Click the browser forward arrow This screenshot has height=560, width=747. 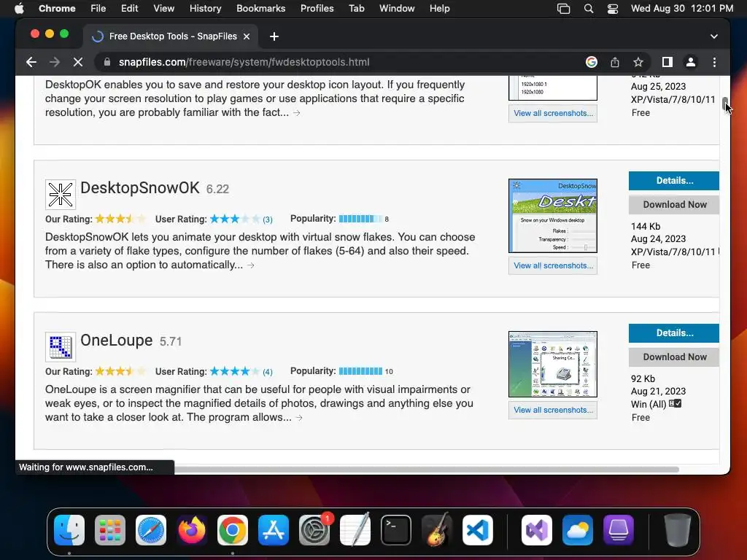[x=55, y=62]
